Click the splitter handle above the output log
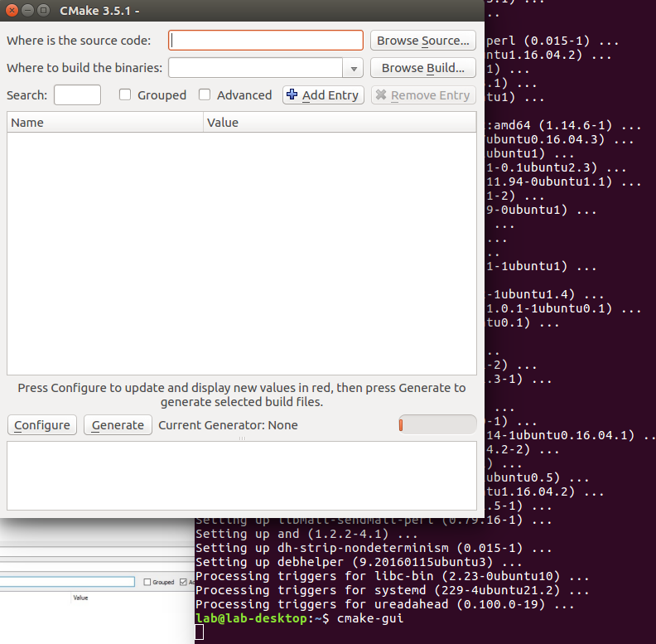656x644 pixels. pyautogui.click(x=242, y=438)
